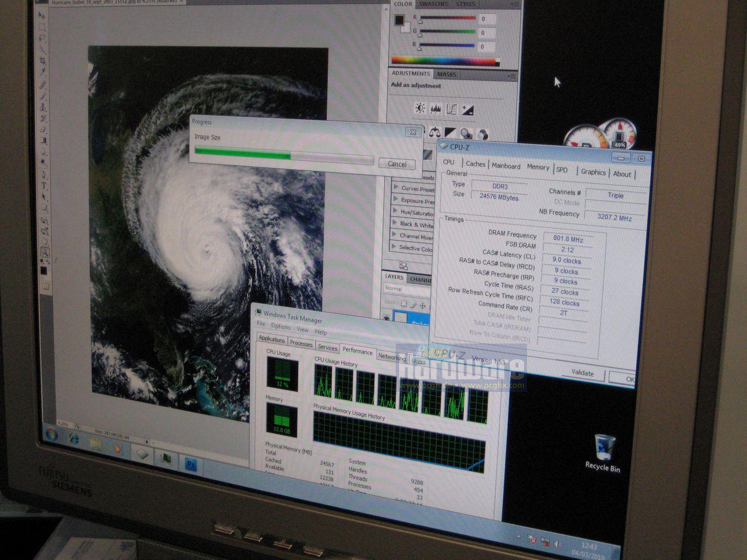The image size is (747, 560).
Task: Cancel the Image Size progress
Action: [397, 164]
